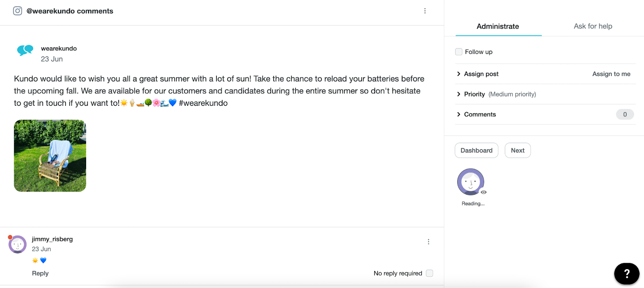Go to the Next post
Image resolution: width=644 pixels, height=288 pixels.
(518, 150)
